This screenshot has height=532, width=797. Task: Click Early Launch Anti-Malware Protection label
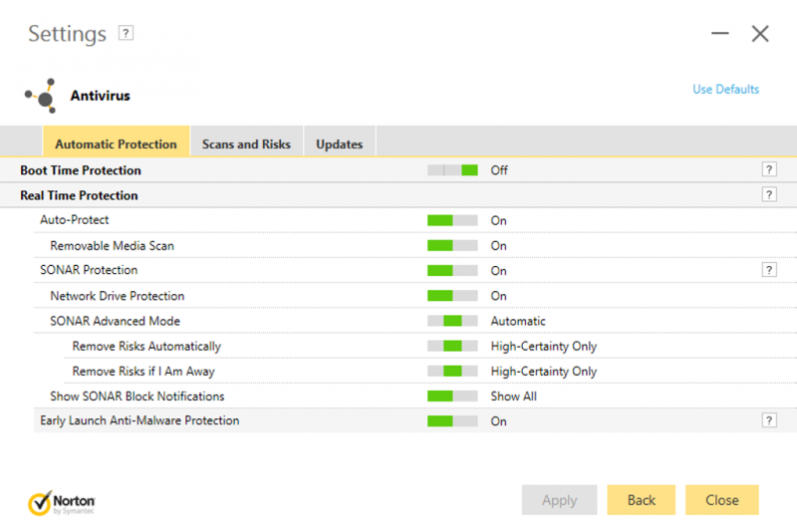(139, 420)
